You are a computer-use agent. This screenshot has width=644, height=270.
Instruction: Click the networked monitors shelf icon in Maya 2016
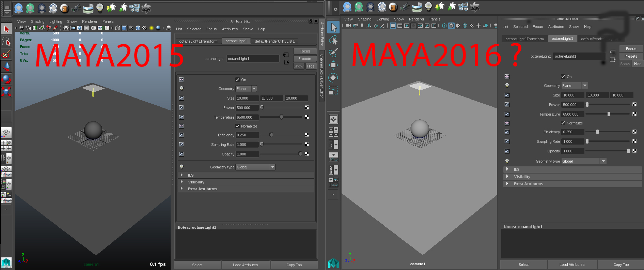click(x=463, y=6)
